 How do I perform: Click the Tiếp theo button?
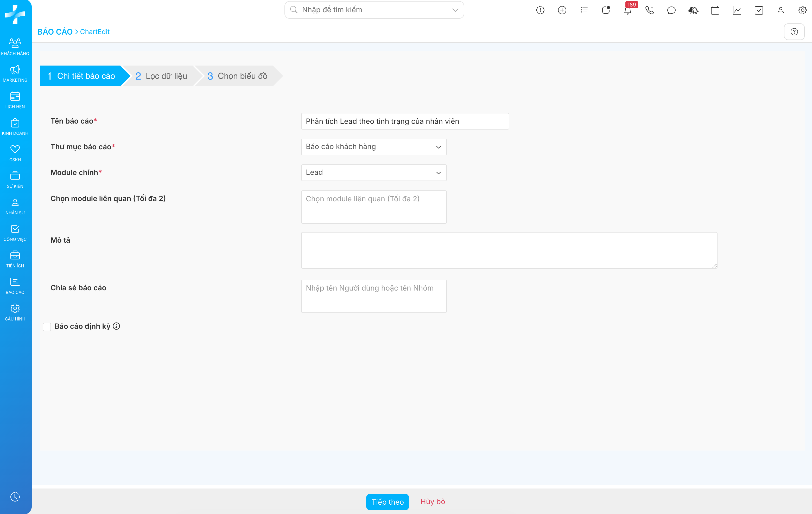[388, 502]
